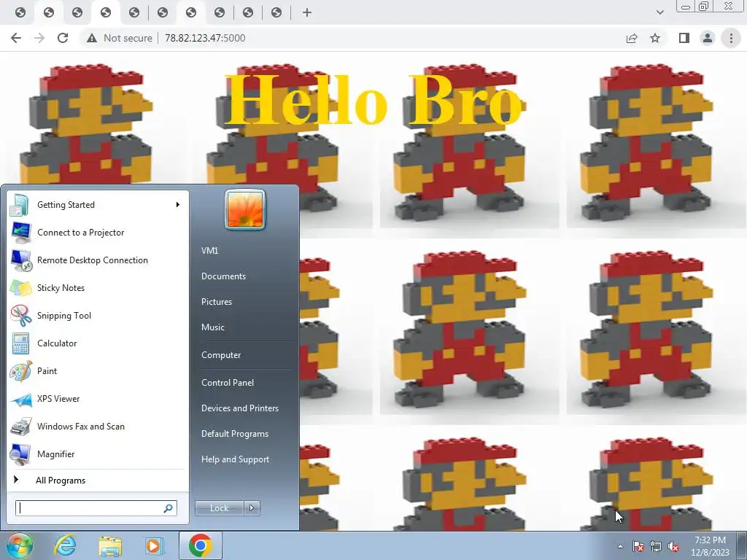
Task: Click the Paint palette icon
Action: click(x=20, y=371)
